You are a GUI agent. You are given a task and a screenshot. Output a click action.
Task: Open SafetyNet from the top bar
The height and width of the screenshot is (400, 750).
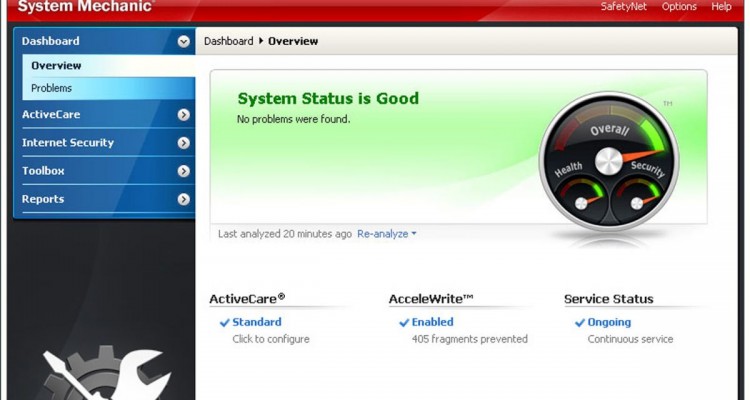[623, 7]
